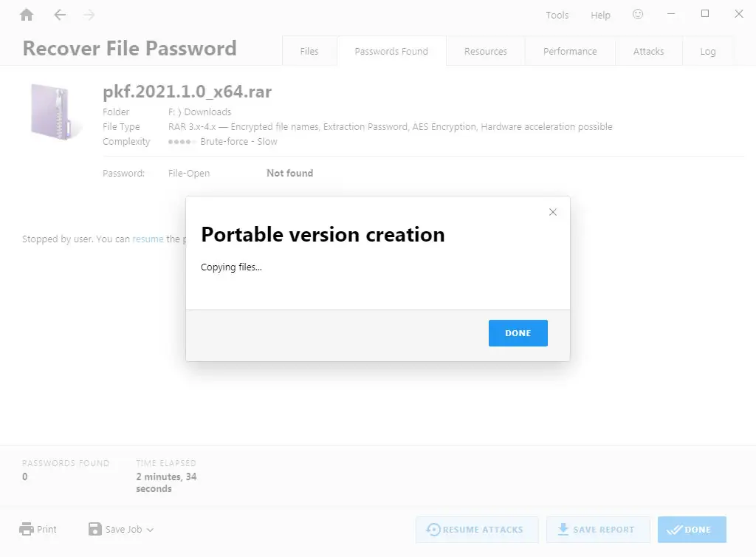The height and width of the screenshot is (557, 756).
Task: Click the Save Report button
Action: (598, 530)
